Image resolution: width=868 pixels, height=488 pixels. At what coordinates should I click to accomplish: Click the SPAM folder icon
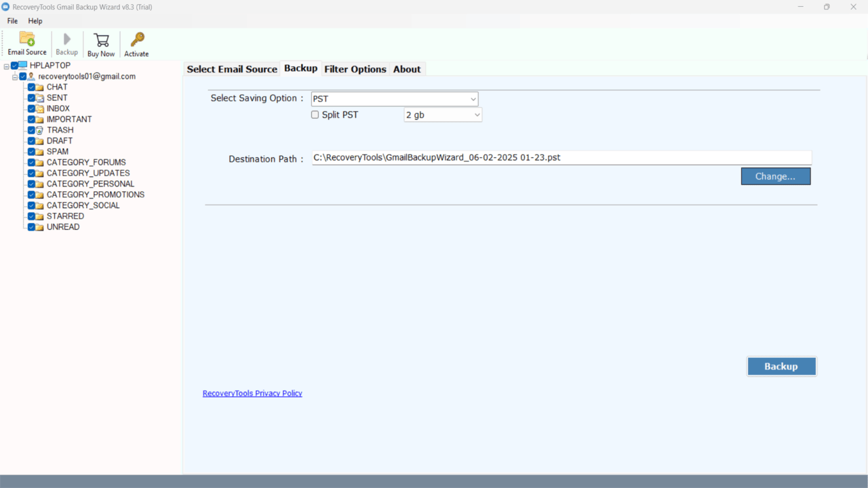40,152
